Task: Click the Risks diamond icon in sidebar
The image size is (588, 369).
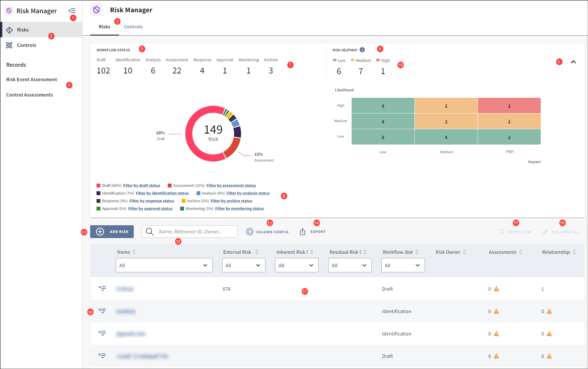Action: (x=9, y=30)
